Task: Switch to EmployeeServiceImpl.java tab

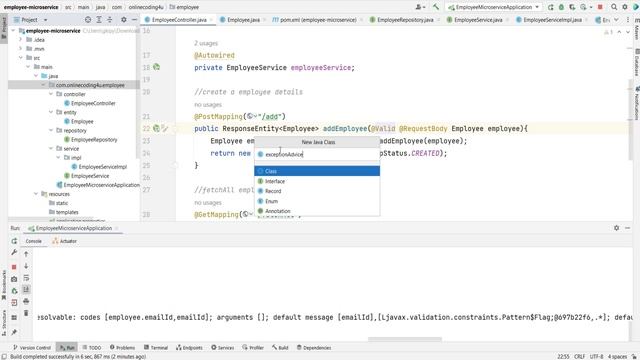Action: (x=552, y=20)
